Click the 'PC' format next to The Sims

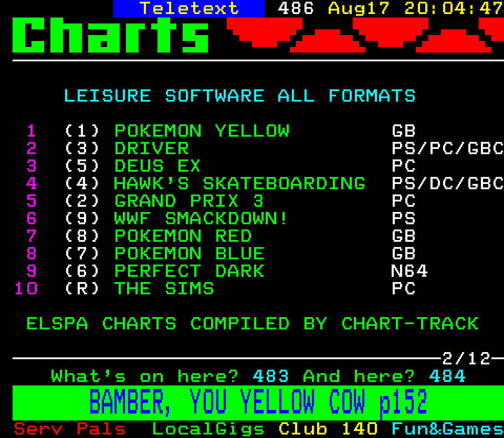404,289
